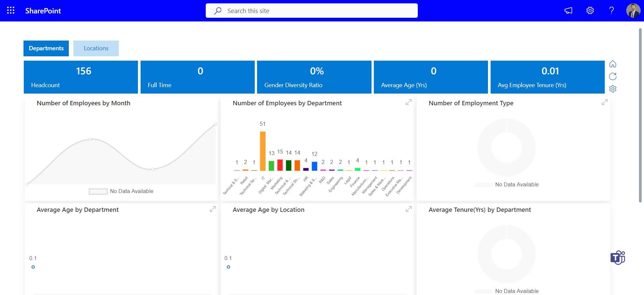Click No Data Available legend under Average Tenure

click(x=507, y=291)
